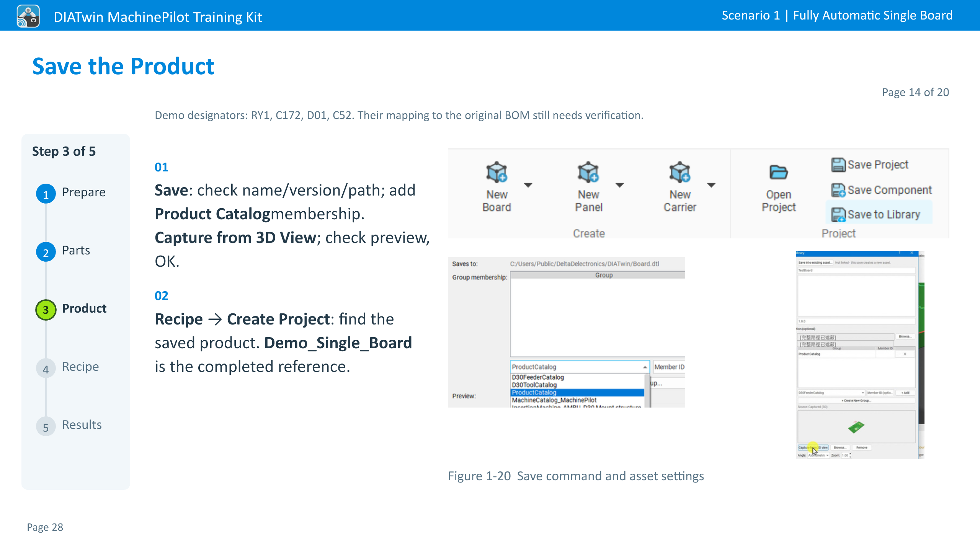Image resolution: width=980 pixels, height=551 pixels.
Task: Click the help question mark in dialog title bar
Action: click(x=900, y=253)
